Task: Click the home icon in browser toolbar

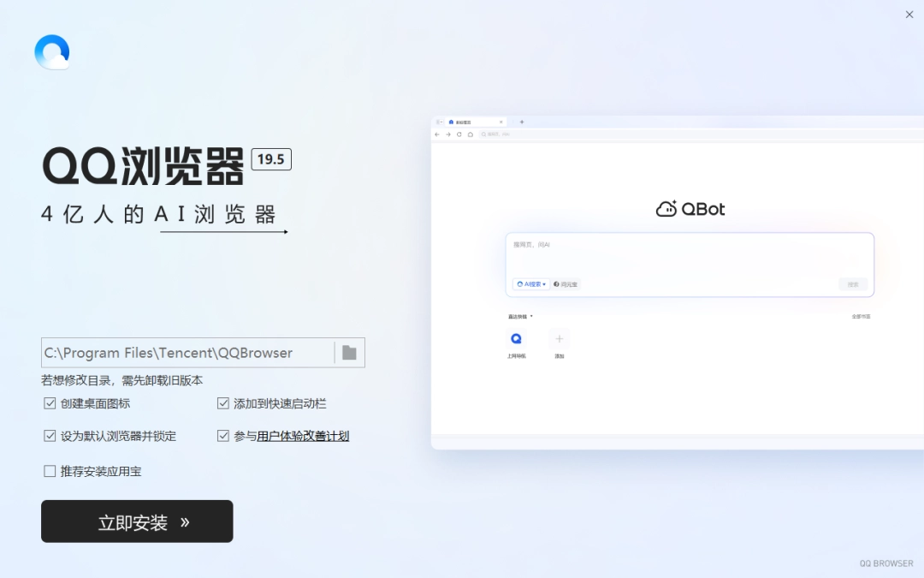Action: (x=471, y=134)
